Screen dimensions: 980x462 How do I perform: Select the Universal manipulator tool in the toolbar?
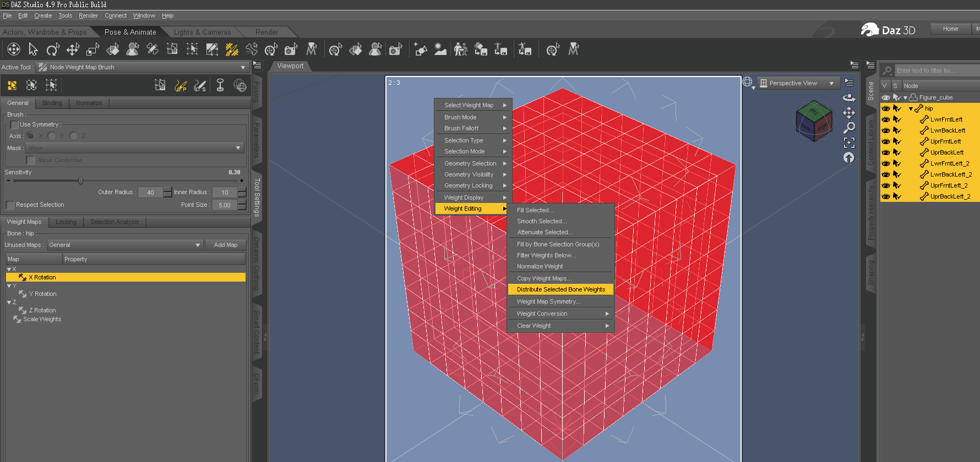click(x=13, y=50)
